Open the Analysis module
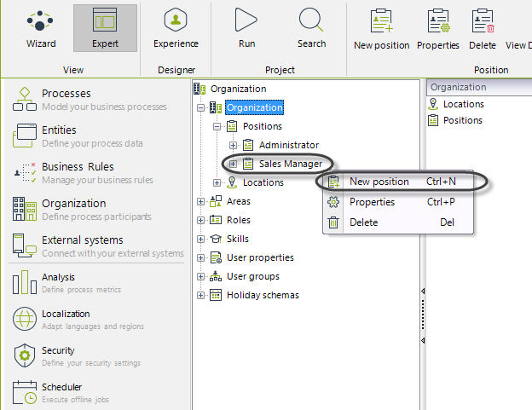The height and width of the screenshot is (410, 532). click(x=66, y=282)
